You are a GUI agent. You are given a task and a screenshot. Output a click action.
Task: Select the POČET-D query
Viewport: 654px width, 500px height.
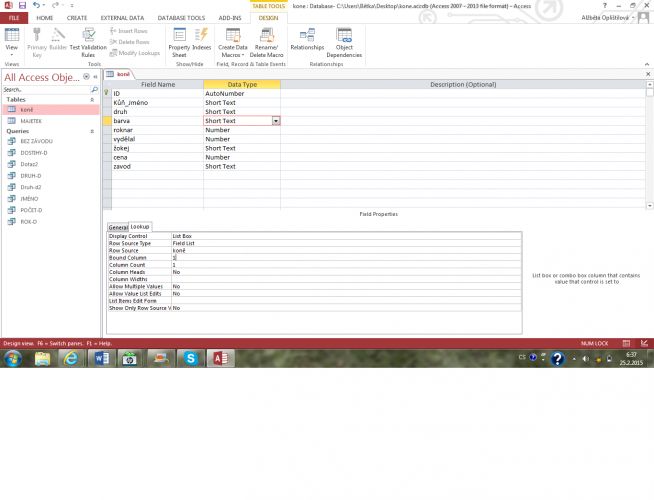51,210
